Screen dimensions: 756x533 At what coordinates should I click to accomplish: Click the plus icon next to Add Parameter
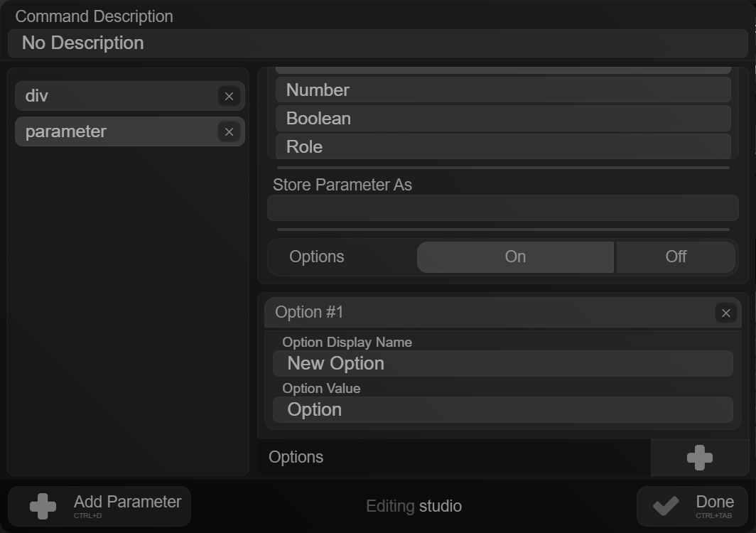point(43,506)
